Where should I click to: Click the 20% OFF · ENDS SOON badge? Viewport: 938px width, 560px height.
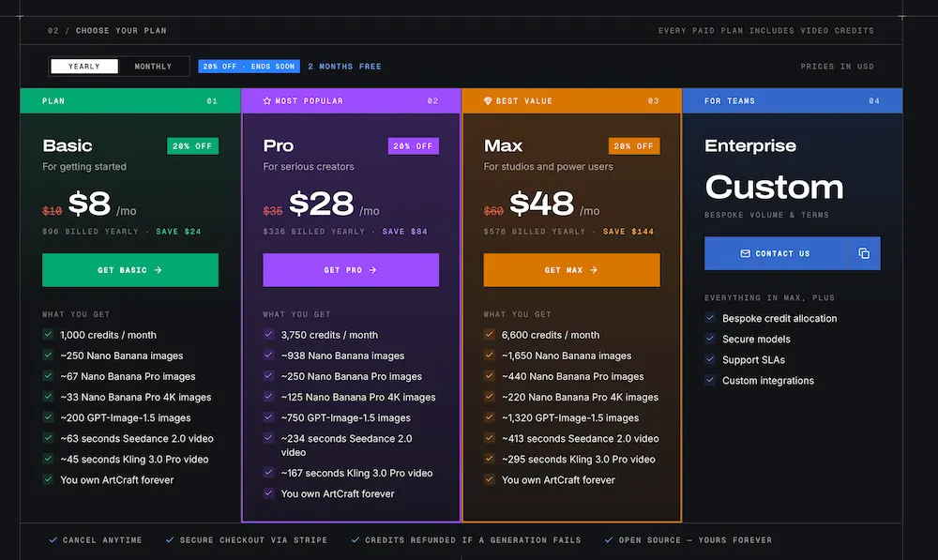249,67
